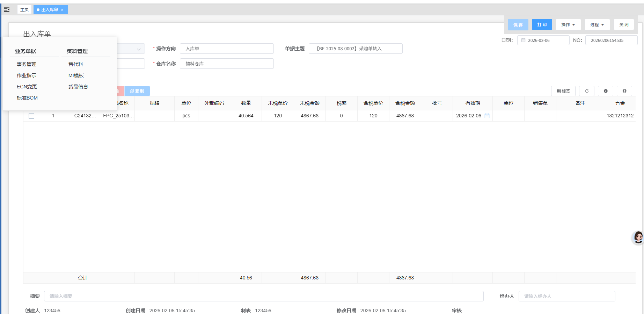644x314 pixels.
Task: Click the 打印 button
Action: tap(542, 25)
